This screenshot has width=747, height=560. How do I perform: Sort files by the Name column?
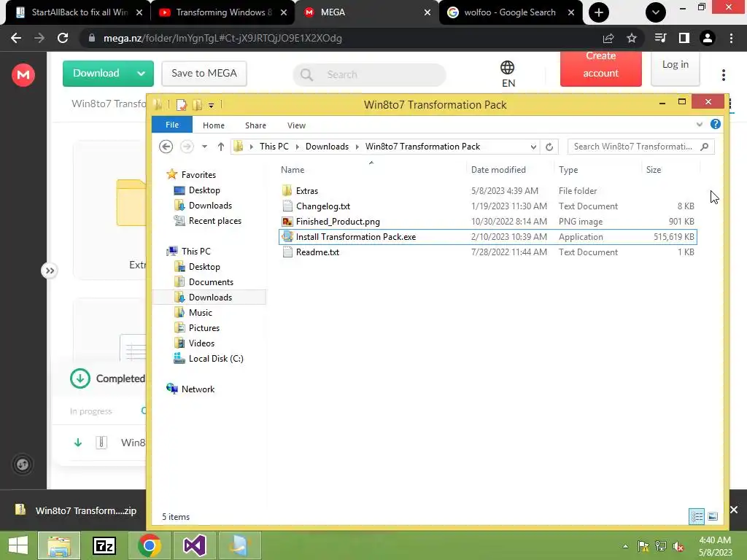(x=293, y=169)
